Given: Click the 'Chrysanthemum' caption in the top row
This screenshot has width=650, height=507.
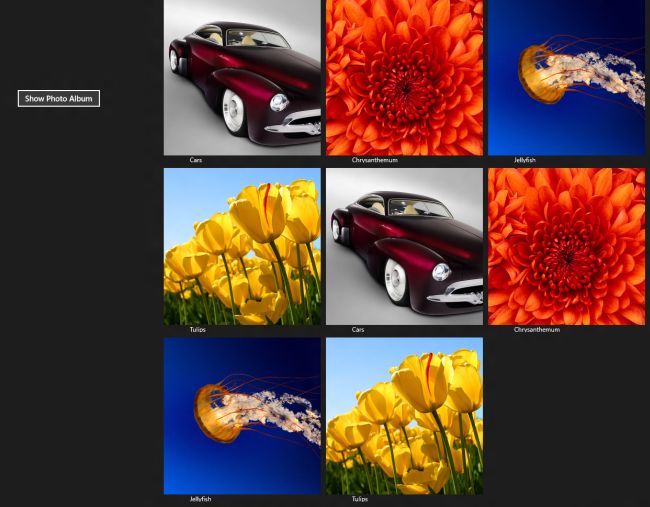Looking at the screenshot, I should click(375, 160).
